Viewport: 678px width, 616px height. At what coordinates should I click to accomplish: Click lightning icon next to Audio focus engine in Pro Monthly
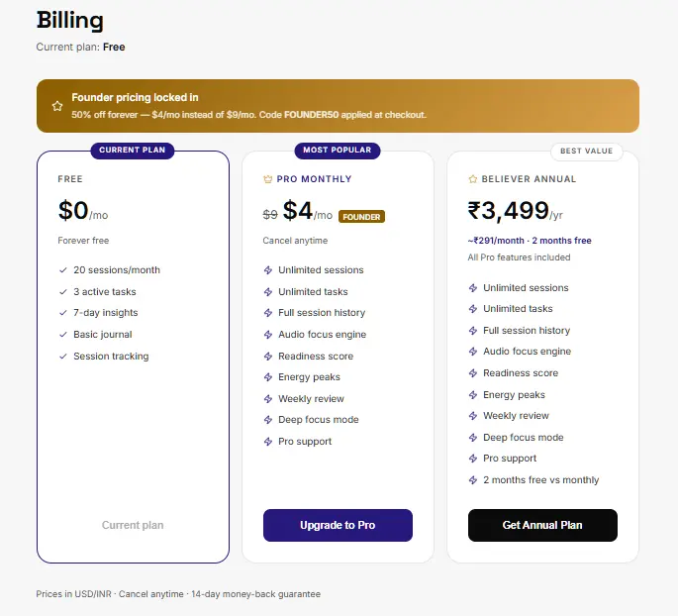tap(268, 335)
